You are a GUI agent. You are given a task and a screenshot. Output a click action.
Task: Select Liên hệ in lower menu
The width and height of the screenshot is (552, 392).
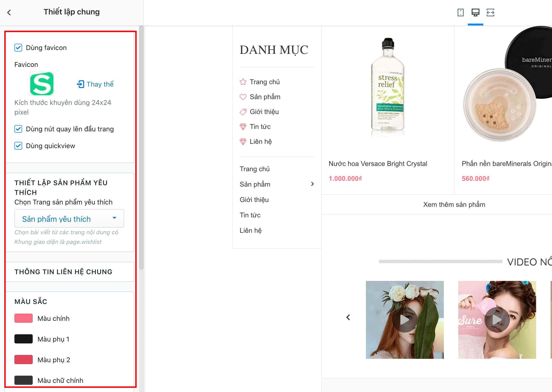(251, 231)
